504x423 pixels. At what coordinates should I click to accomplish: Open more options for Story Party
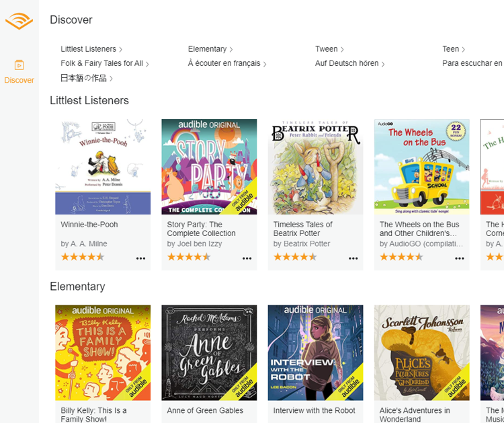click(x=247, y=258)
